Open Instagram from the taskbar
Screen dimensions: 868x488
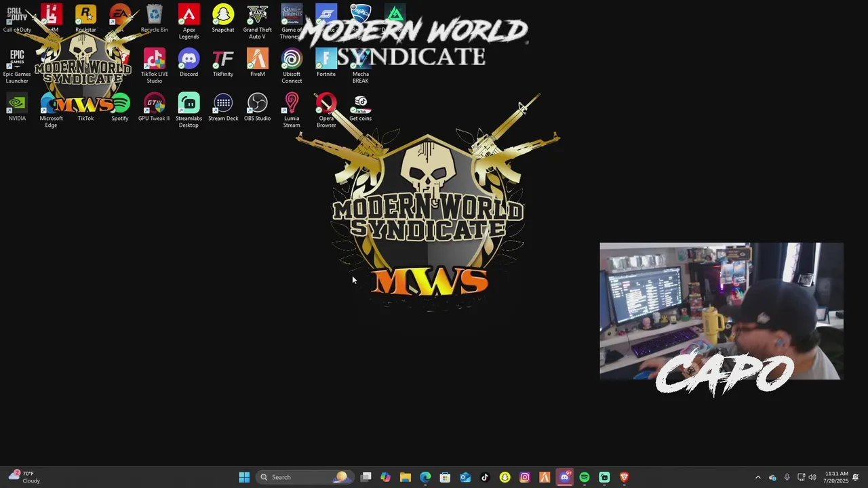point(525,477)
